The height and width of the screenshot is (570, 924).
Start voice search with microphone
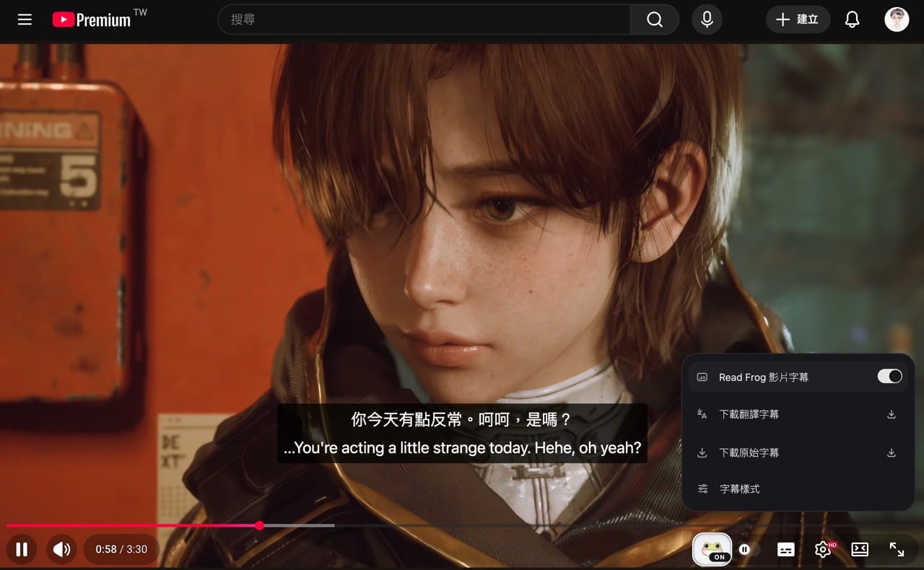[x=707, y=19]
